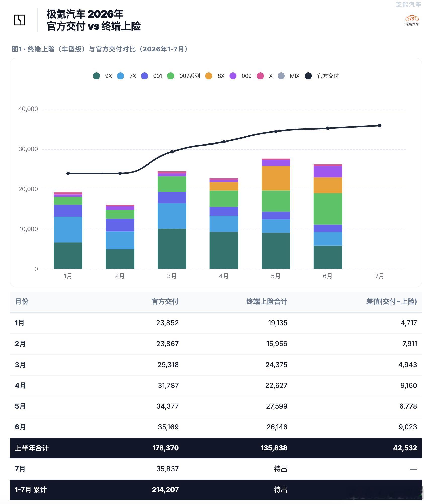Select the 官方交付 line point for 2月
Screen dimensions: 428x504
tap(120, 173)
